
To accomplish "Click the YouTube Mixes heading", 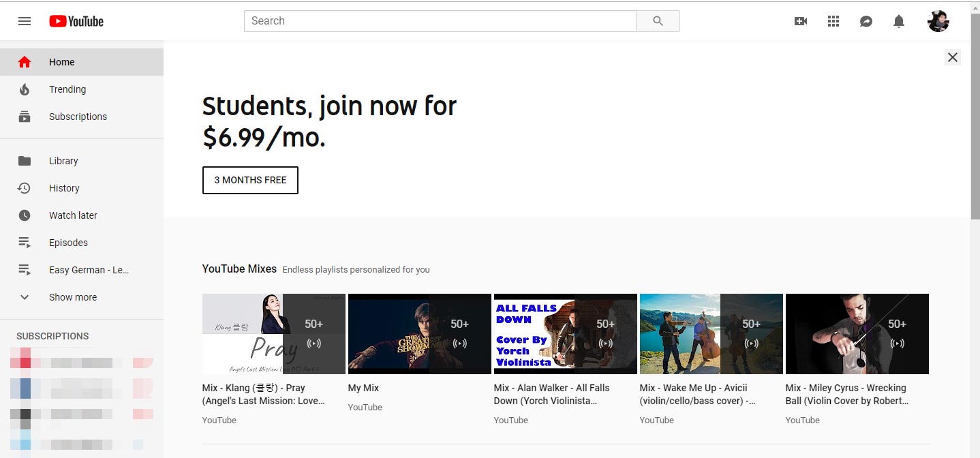I will coord(239,269).
